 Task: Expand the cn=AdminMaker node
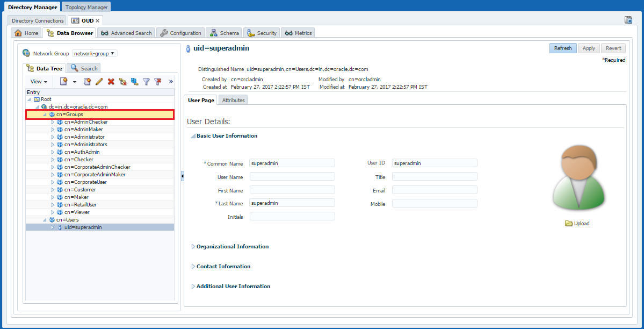[x=53, y=130]
